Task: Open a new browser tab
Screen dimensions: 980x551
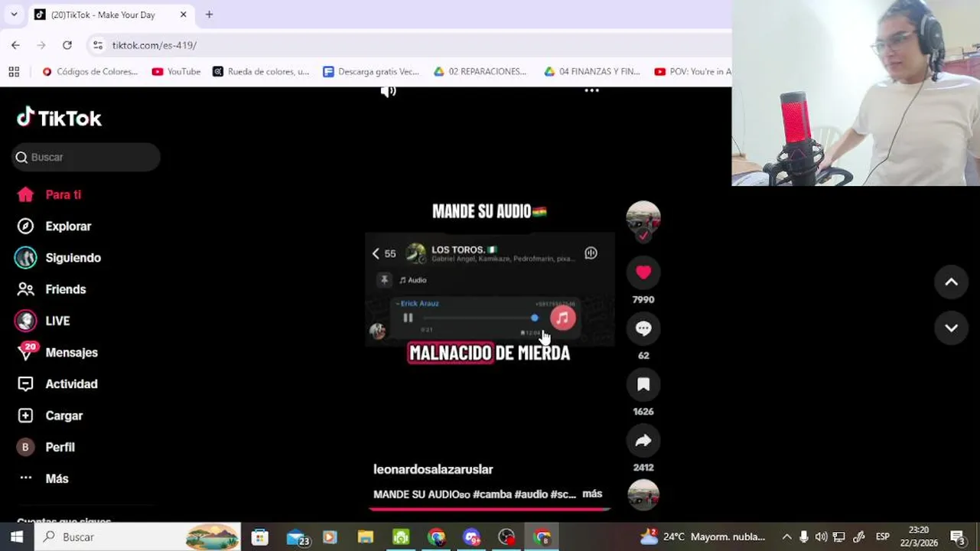Action: [209, 14]
